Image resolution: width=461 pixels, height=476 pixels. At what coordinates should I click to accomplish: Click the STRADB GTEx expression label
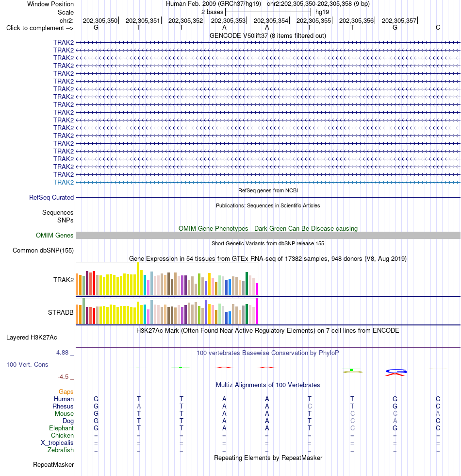pos(61,312)
